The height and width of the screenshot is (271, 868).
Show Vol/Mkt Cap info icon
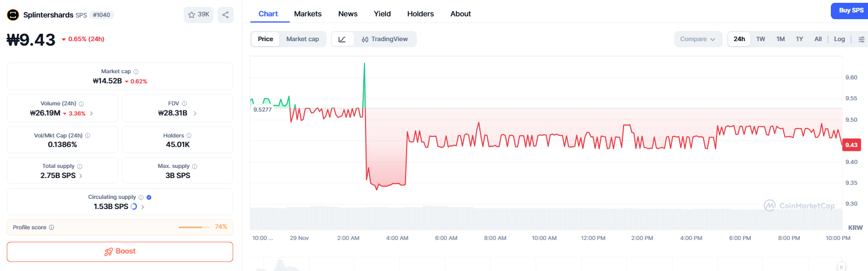(87, 136)
